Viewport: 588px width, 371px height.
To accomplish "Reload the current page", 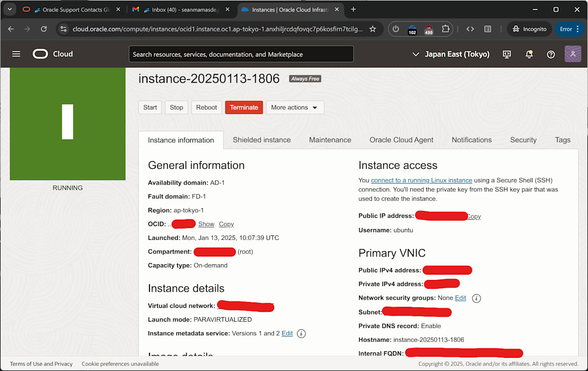I will coord(44,29).
